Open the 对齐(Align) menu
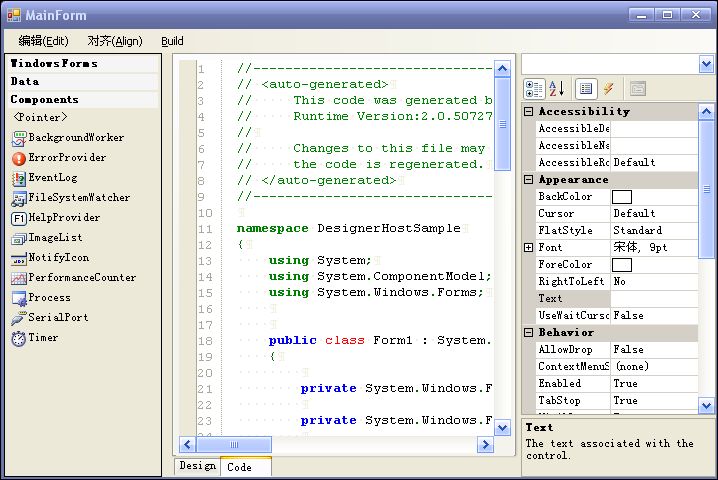This screenshot has height=480, width=718. click(114, 41)
